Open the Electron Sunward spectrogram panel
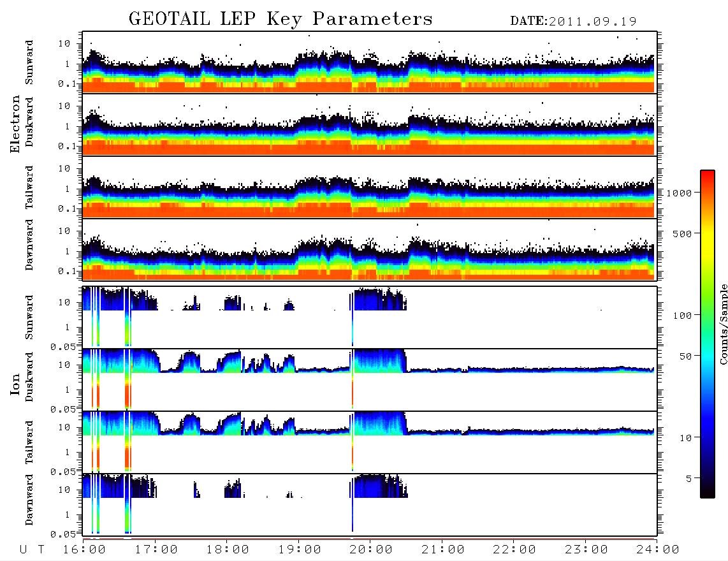Viewport: 728px width, 561px height. 370,62
